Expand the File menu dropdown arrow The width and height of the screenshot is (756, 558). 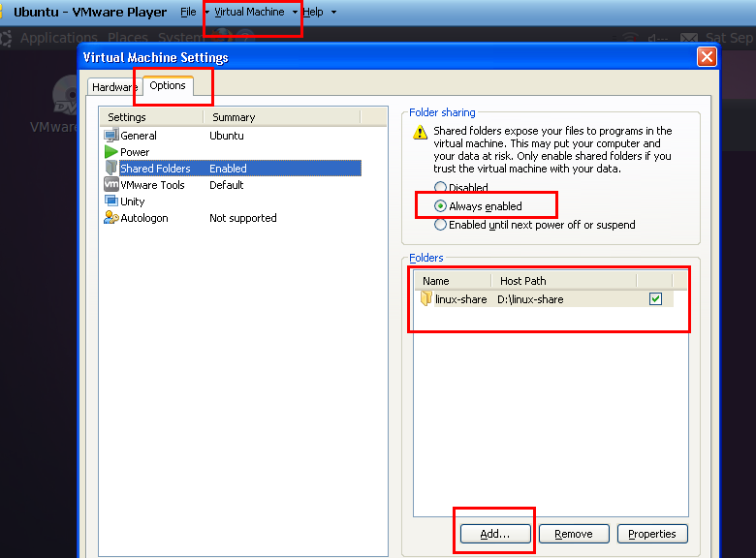pyautogui.click(x=206, y=13)
